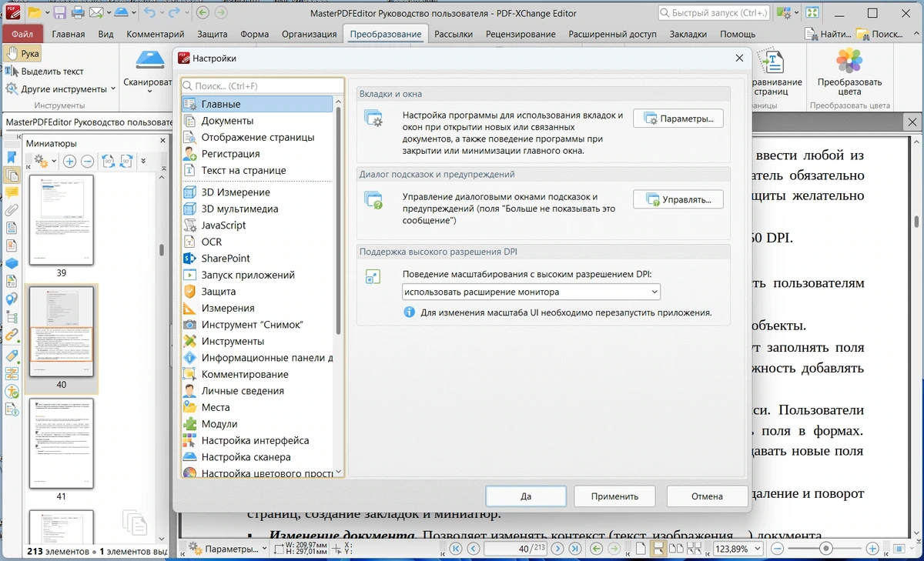
Task: Redo action arrow icon
Action: 174,13
